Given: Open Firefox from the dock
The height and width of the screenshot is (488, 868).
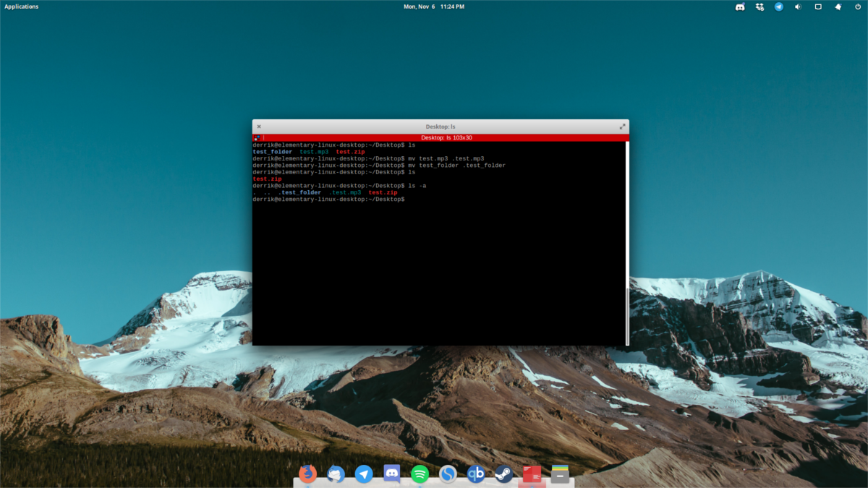Looking at the screenshot, I should coord(308,474).
